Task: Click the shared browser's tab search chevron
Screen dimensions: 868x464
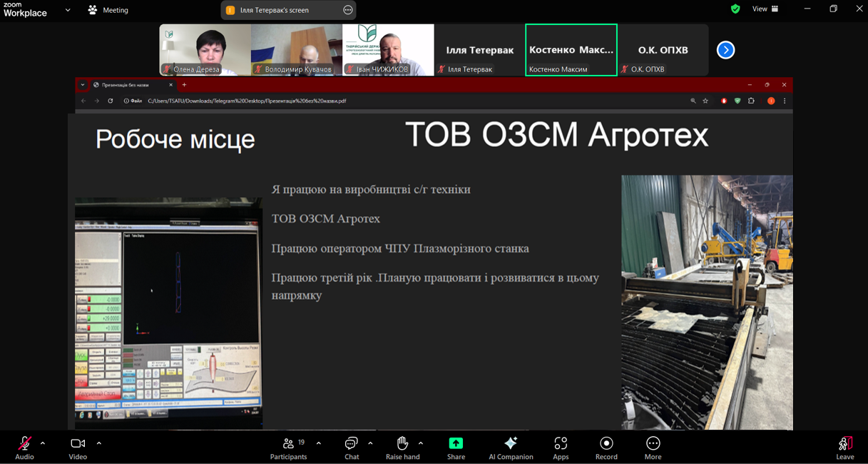Action: 83,85
